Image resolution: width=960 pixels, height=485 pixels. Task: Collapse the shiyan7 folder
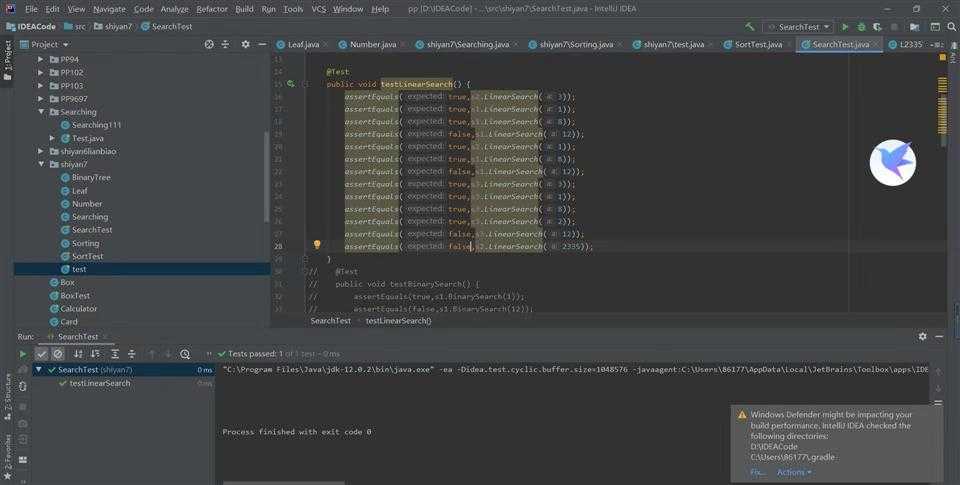pyautogui.click(x=40, y=164)
